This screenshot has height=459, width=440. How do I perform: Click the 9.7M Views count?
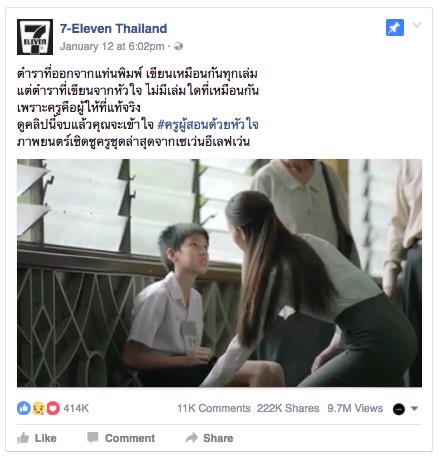[x=355, y=408]
